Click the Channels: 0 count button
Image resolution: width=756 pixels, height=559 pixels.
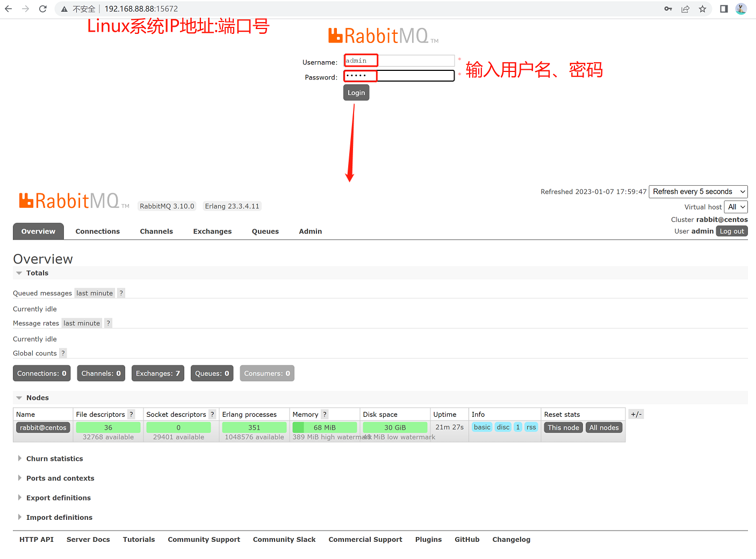coord(101,373)
